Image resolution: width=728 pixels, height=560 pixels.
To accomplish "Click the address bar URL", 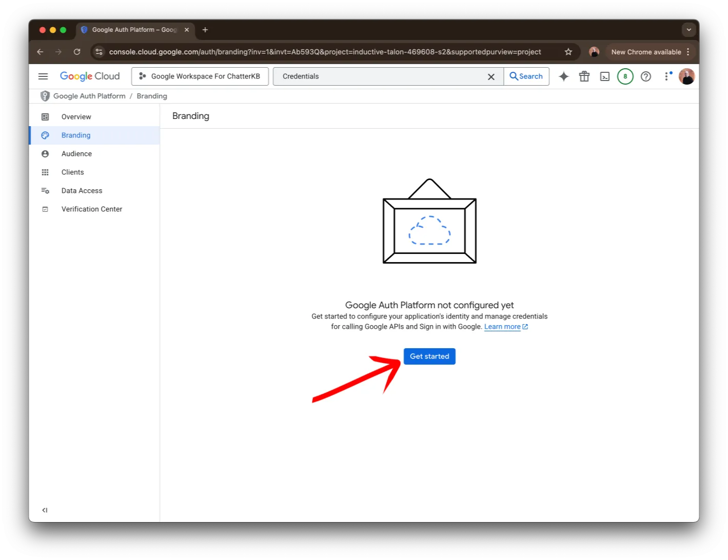I will click(x=325, y=52).
